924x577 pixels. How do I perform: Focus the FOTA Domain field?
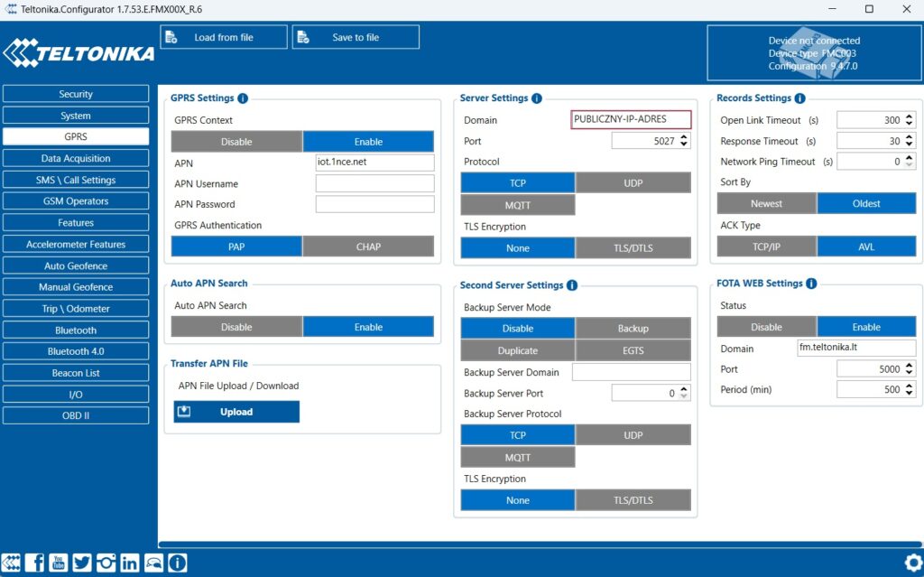[x=856, y=348]
